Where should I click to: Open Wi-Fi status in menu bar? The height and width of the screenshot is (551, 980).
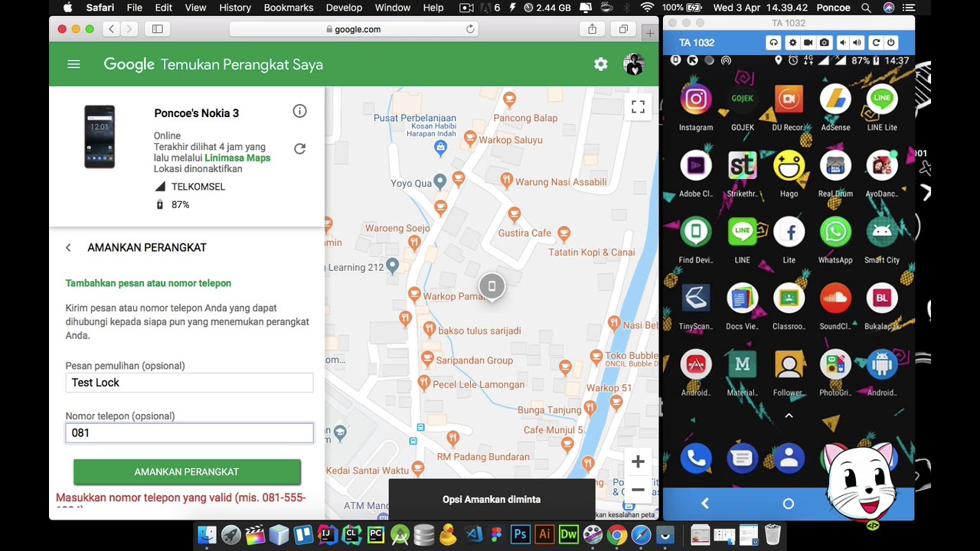click(x=648, y=8)
